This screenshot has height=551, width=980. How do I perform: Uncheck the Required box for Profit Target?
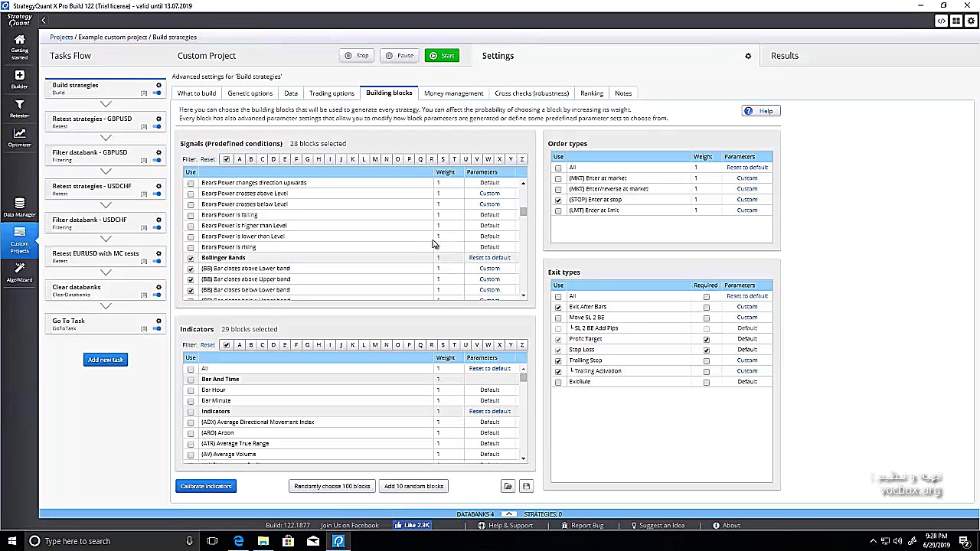coord(706,339)
